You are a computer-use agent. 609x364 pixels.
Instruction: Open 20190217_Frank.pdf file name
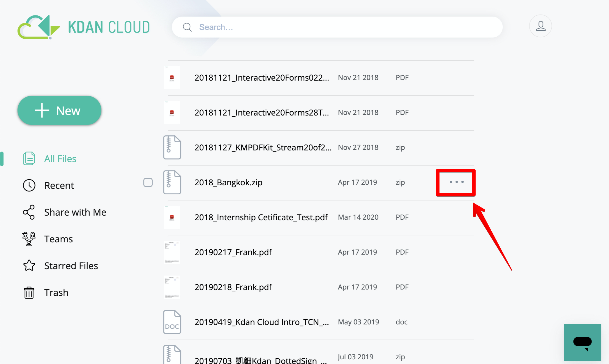pyautogui.click(x=233, y=252)
